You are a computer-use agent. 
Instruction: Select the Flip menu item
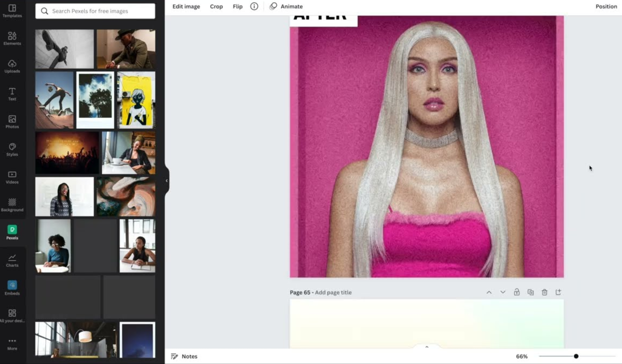pyautogui.click(x=237, y=6)
